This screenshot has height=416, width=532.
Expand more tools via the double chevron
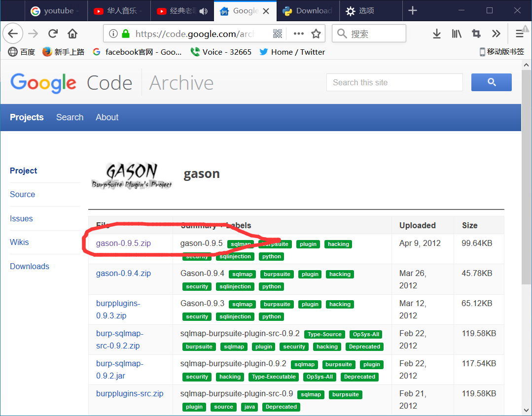coord(496,34)
